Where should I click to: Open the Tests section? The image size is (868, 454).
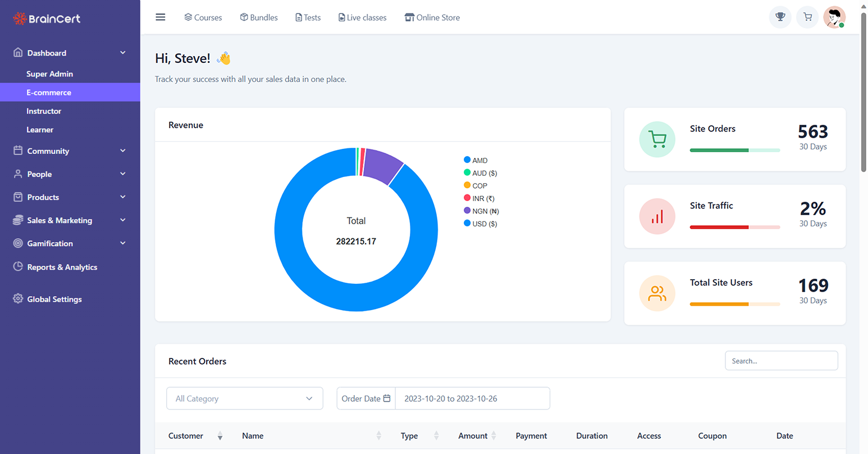(308, 17)
